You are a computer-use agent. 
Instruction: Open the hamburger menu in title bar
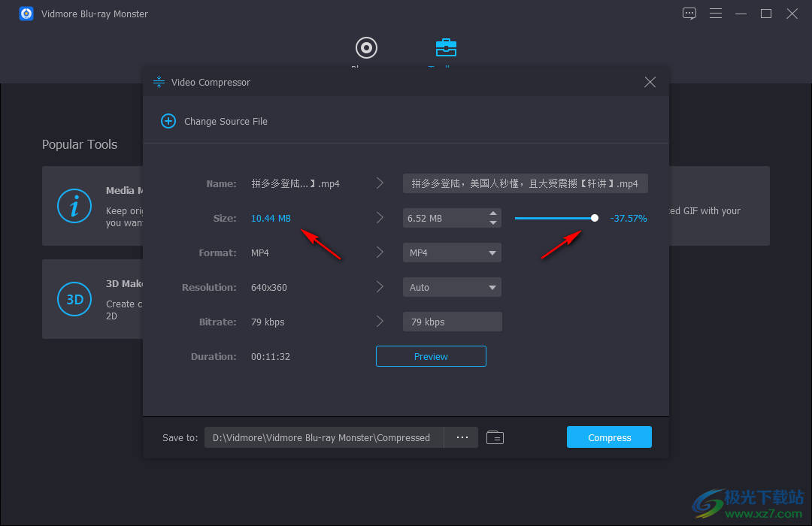click(x=716, y=14)
